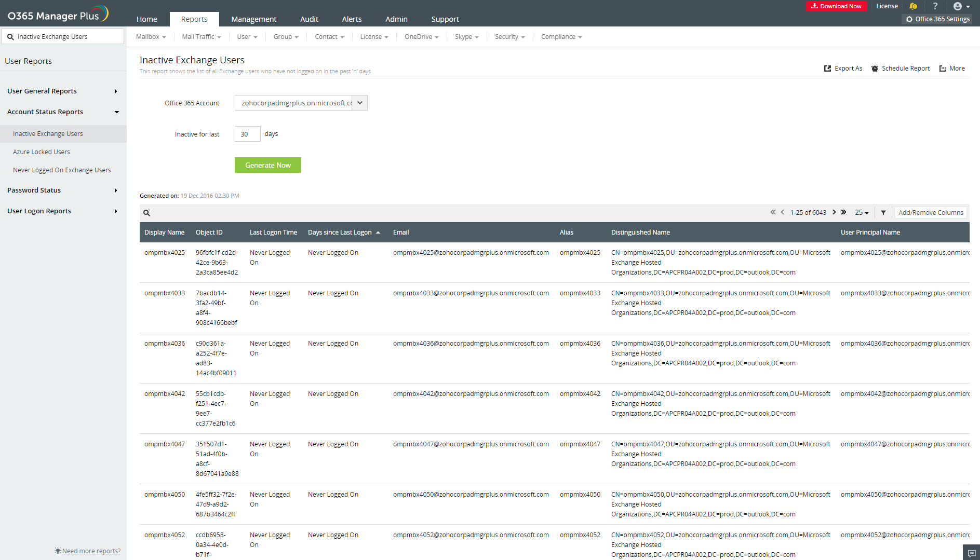Click the Inactive for last days field
Viewport: 980px width, 560px height.
(248, 134)
